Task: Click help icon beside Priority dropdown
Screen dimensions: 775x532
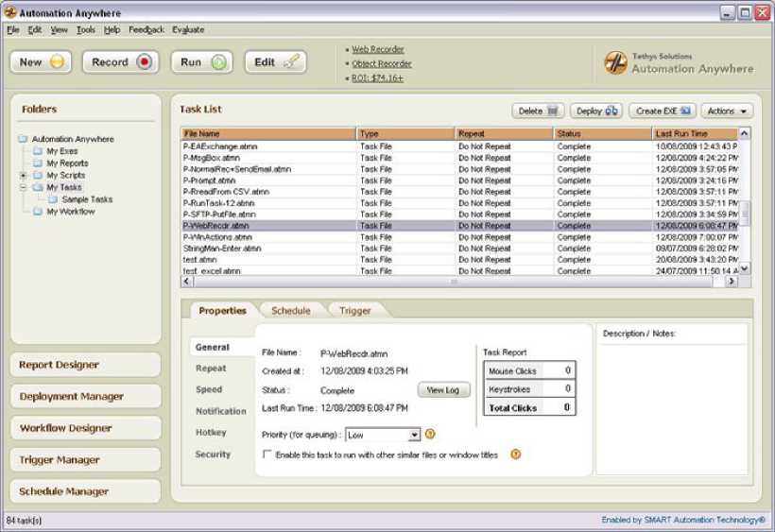Action: pyautogui.click(x=430, y=435)
